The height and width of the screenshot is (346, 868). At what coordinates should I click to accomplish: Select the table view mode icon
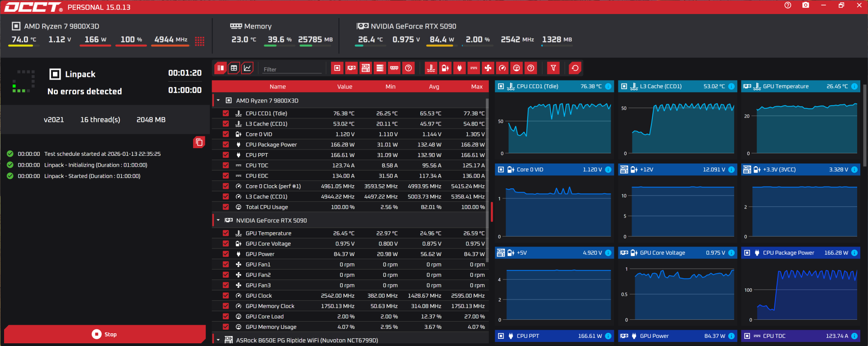(234, 68)
